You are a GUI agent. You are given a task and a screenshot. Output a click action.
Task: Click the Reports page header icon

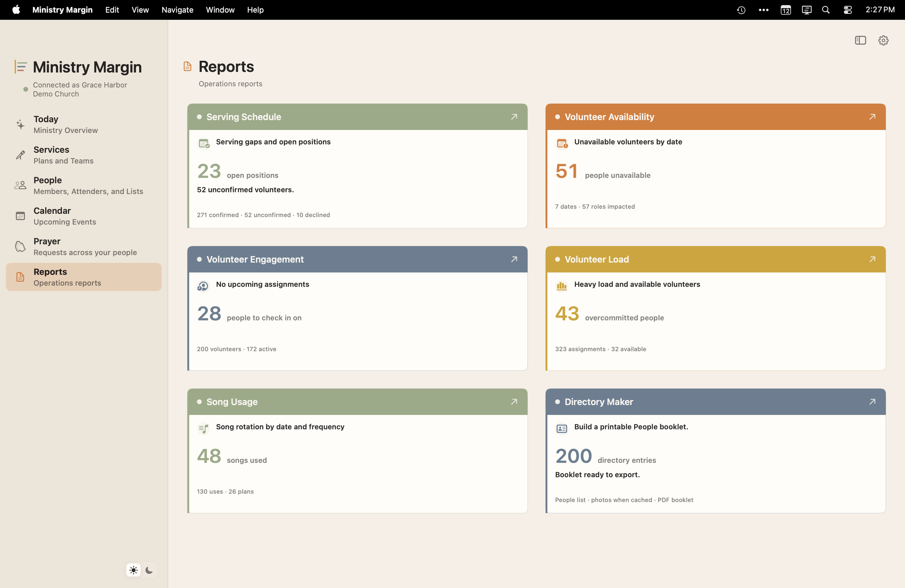coord(188,67)
